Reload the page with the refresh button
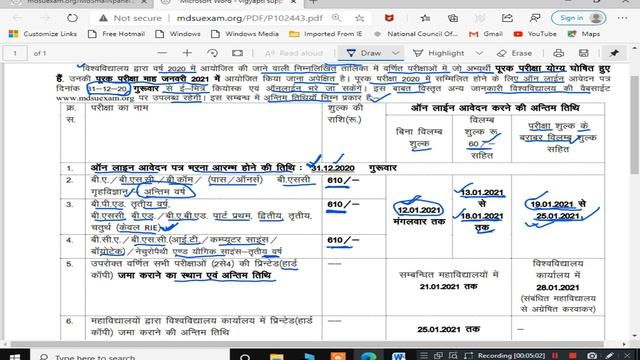 72,18
